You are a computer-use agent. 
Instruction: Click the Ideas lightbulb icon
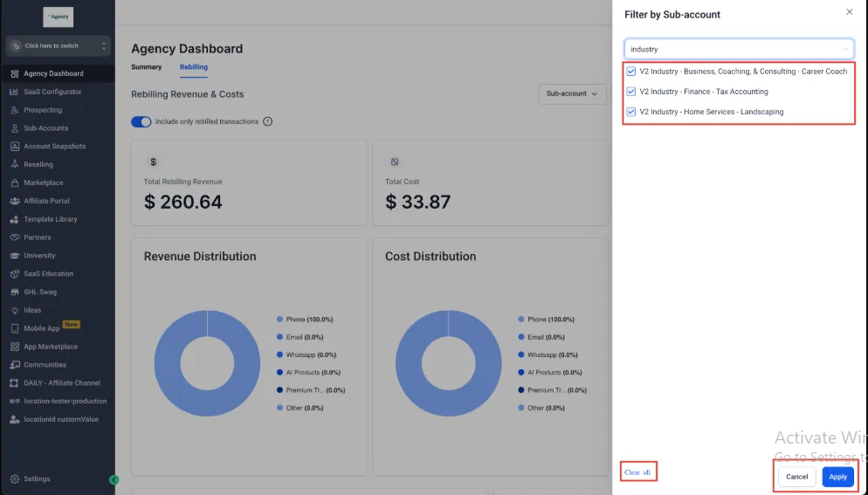click(x=14, y=310)
